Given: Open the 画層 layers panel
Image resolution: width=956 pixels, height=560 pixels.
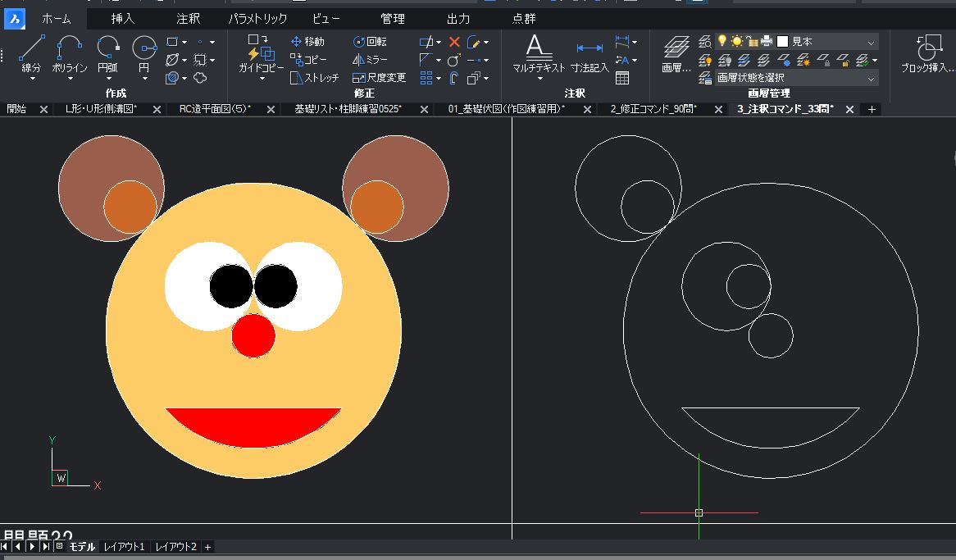Looking at the screenshot, I should (x=676, y=53).
